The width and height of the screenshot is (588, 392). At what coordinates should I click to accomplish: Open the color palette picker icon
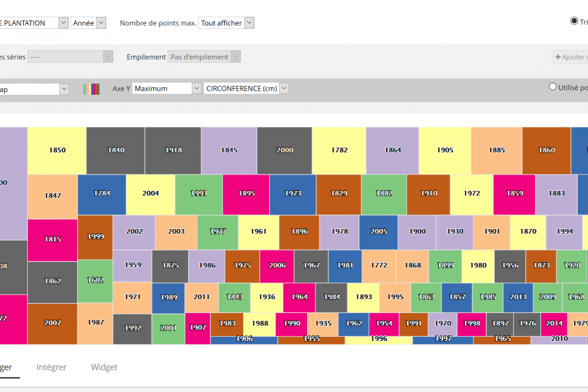click(x=91, y=89)
